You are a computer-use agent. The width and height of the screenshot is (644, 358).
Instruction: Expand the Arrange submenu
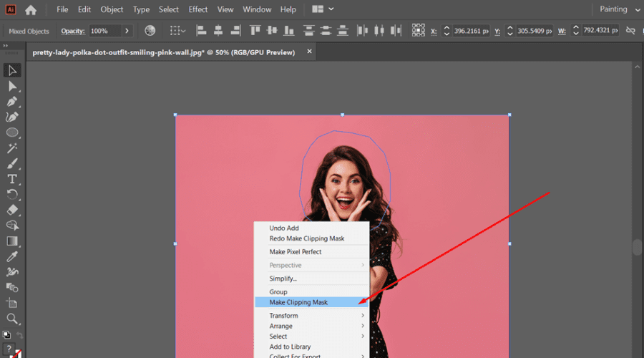coord(312,326)
